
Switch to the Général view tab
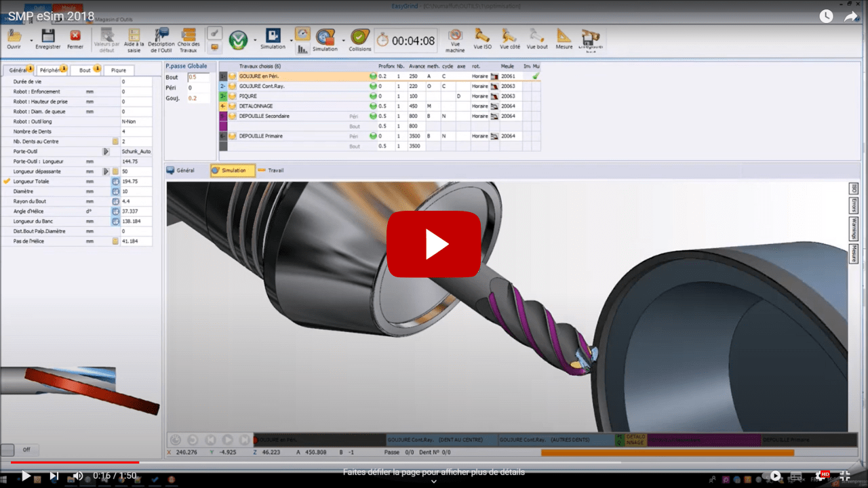click(x=180, y=171)
